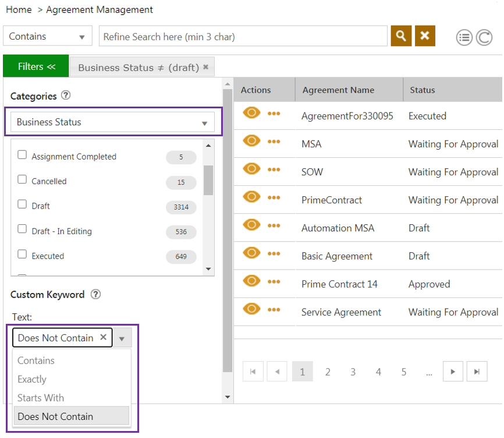Screen dimensions: 504x438
Task: Open three-dot actions menu for MSA row
Action: point(274,142)
